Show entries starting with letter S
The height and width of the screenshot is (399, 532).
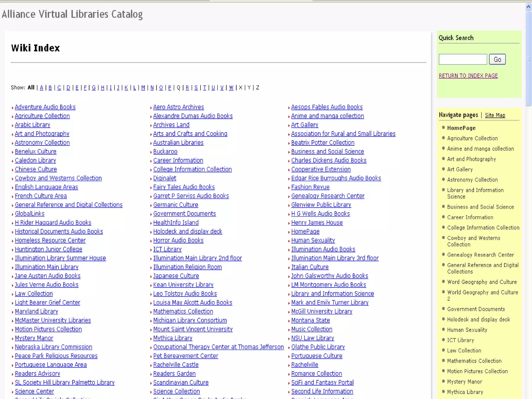(196, 88)
